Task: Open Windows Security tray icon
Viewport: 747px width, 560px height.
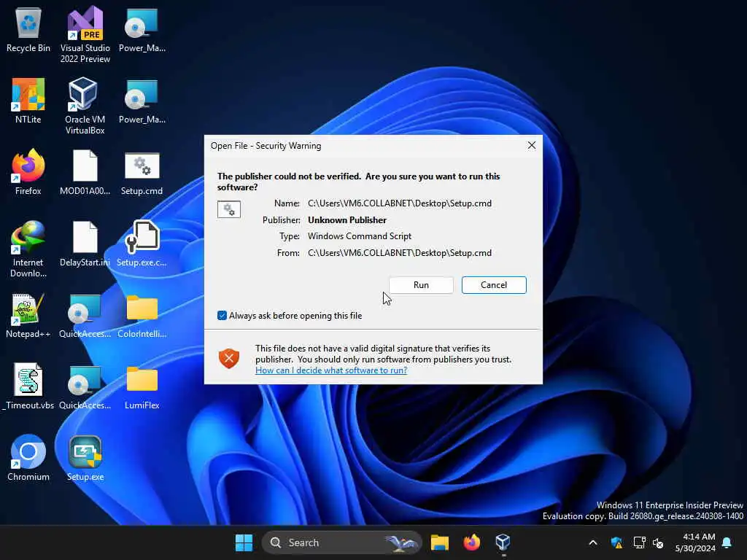Action: point(616,542)
